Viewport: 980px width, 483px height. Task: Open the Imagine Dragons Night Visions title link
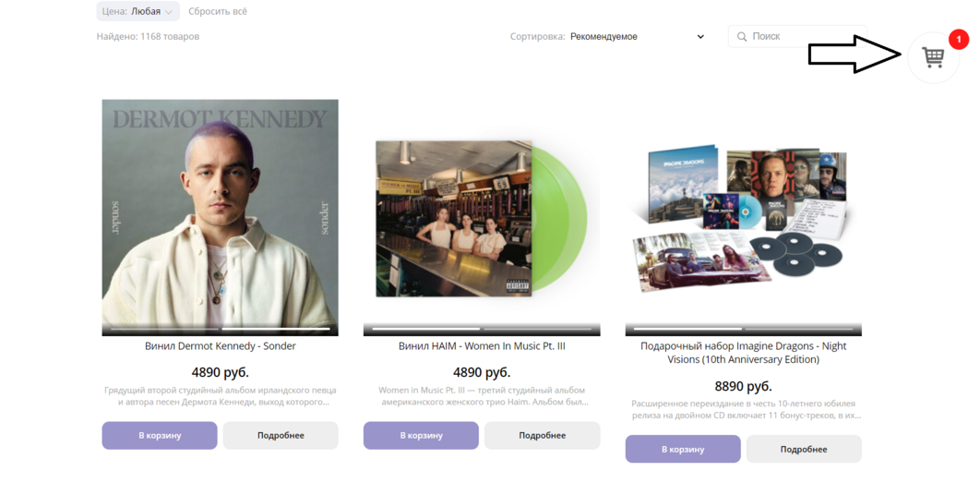tap(743, 353)
